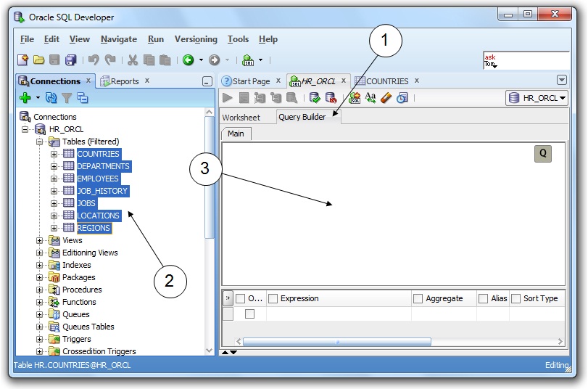
Task: Click the Run Script icon
Action: coord(244,98)
